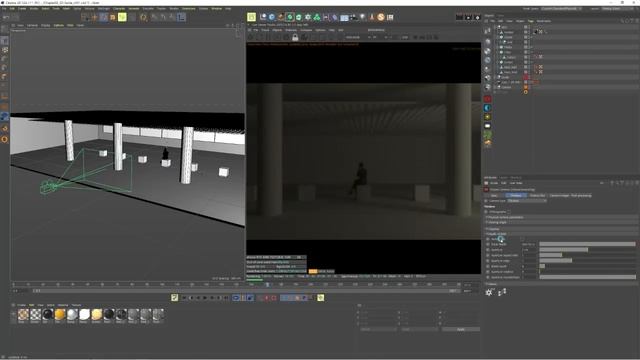Viewport: 640px width, 360px height.
Task: Expand the Clipping section
Action: click(x=562, y=229)
